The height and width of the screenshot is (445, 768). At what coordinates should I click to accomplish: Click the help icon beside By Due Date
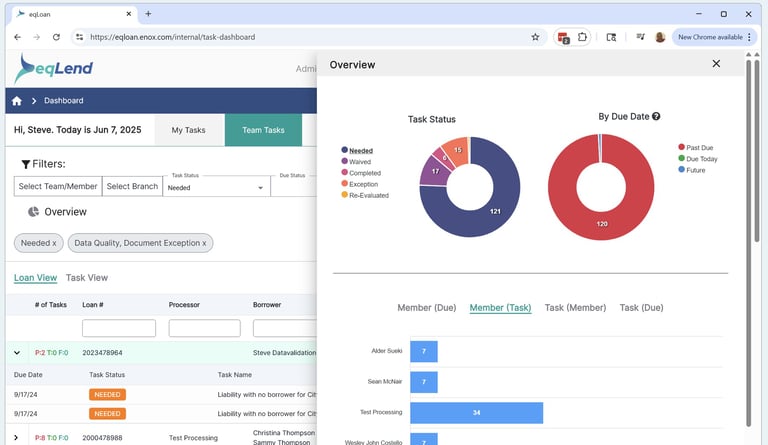pos(656,116)
